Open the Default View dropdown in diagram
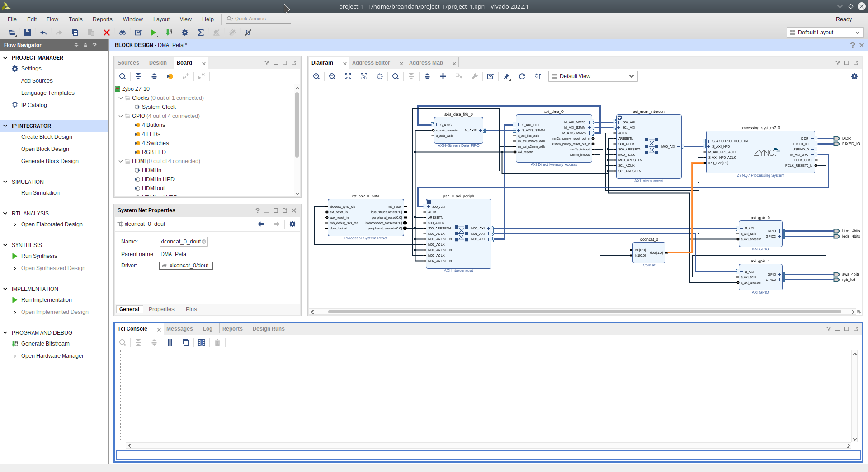Screen dimensions: 868x472 593,76
